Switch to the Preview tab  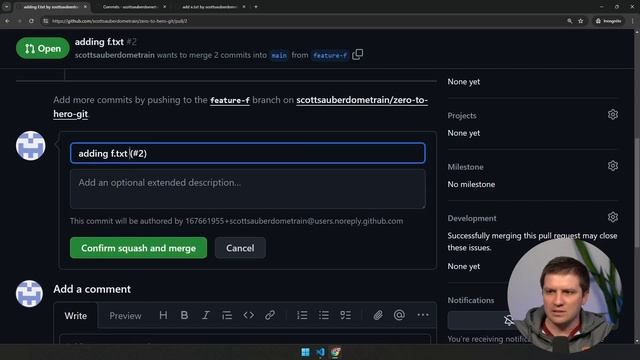(125, 316)
